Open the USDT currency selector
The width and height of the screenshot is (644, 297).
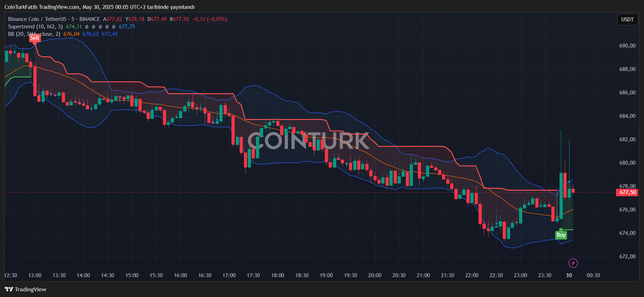(627, 20)
